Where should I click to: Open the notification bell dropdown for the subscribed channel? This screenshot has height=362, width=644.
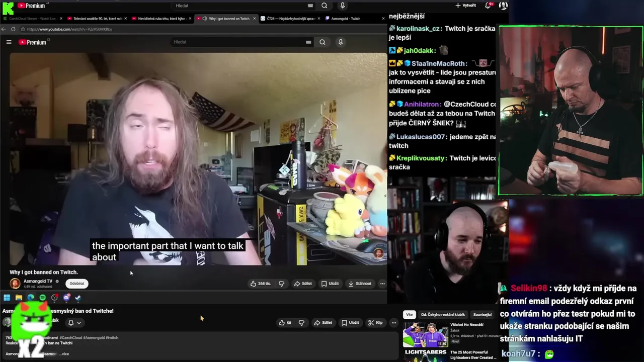click(x=74, y=323)
